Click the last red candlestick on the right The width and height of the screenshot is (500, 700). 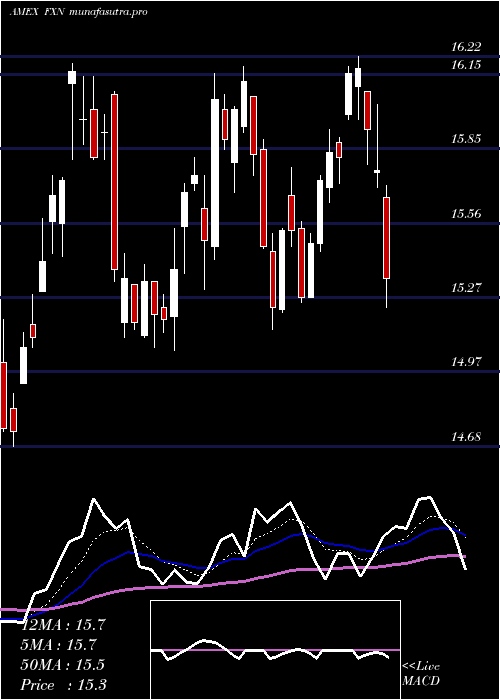[x=387, y=238]
